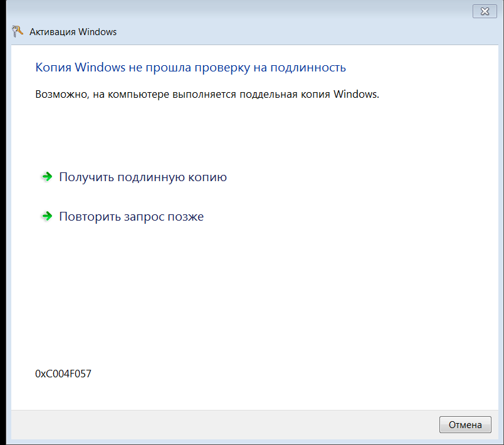This screenshot has width=504, height=445.
Task: Click the dialog title bar at the top
Action: click(251, 11)
